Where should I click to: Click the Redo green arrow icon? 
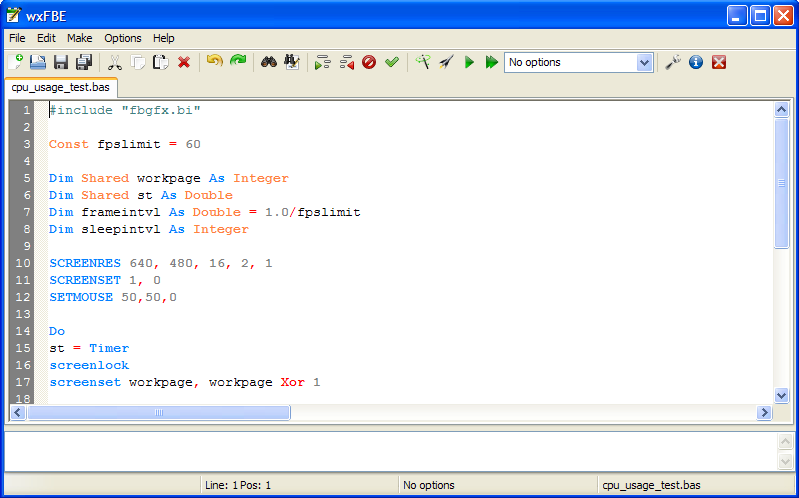(238, 62)
